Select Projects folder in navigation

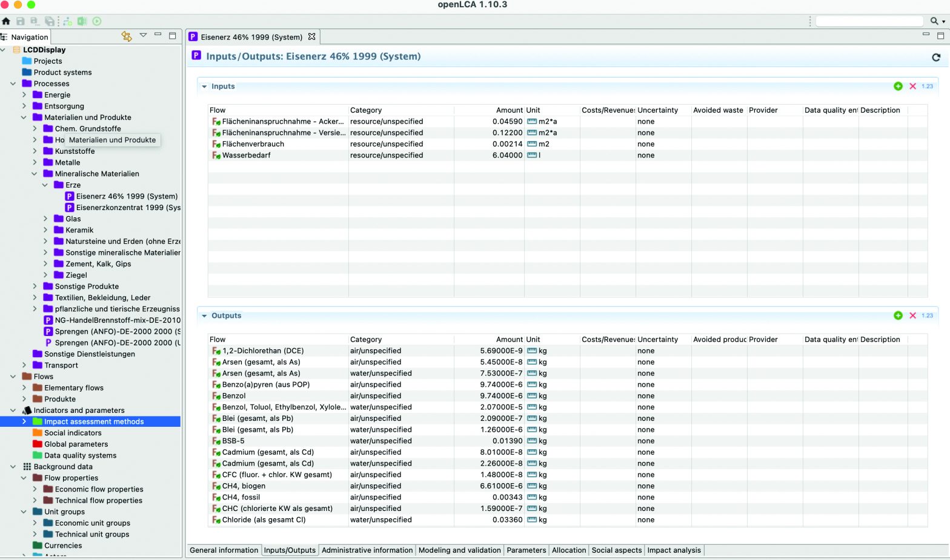coord(48,61)
